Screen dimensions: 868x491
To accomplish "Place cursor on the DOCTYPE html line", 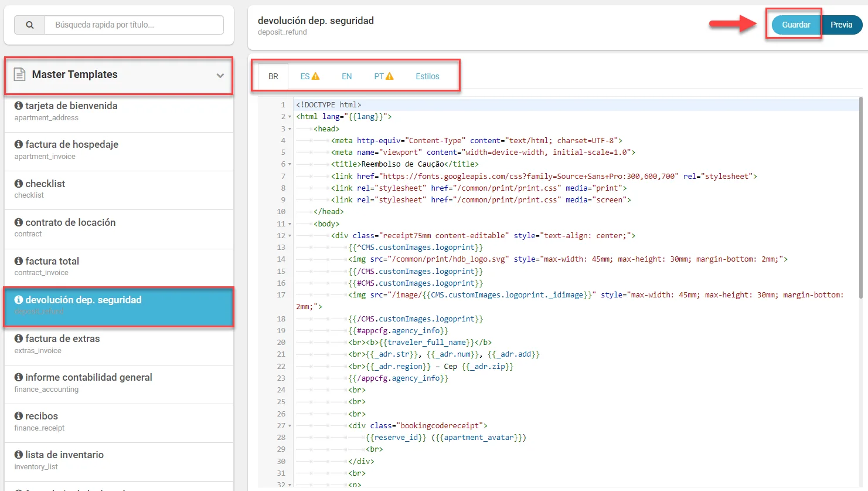I will pyautogui.click(x=329, y=105).
